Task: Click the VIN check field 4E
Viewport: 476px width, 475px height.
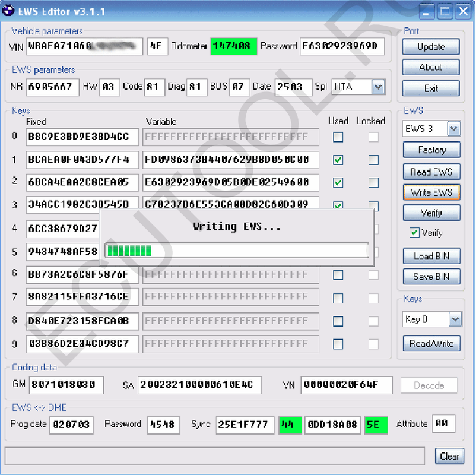Action: (x=157, y=46)
